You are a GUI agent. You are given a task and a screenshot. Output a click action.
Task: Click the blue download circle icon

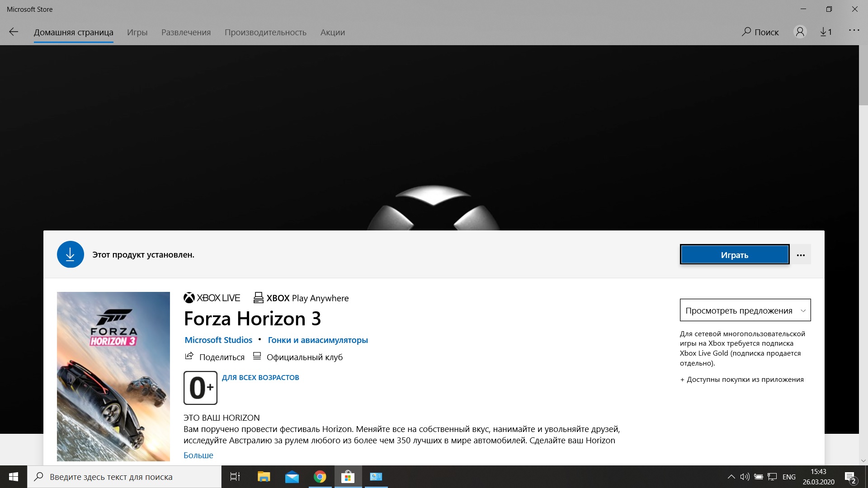70,254
